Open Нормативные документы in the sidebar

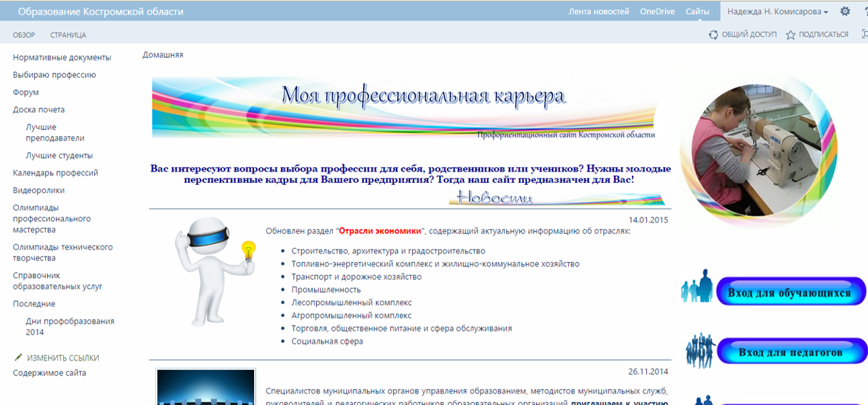pyautogui.click(x=62, y=58)
